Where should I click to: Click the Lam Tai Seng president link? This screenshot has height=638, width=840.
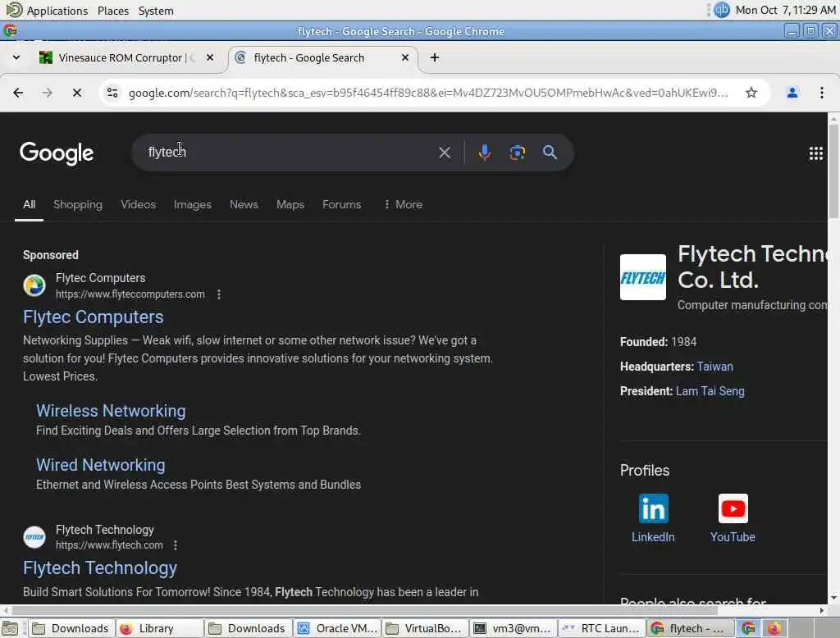tap(710, 391)
